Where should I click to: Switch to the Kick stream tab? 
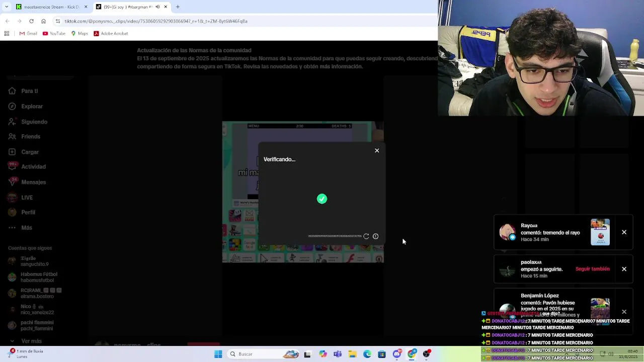click(52, 7)
